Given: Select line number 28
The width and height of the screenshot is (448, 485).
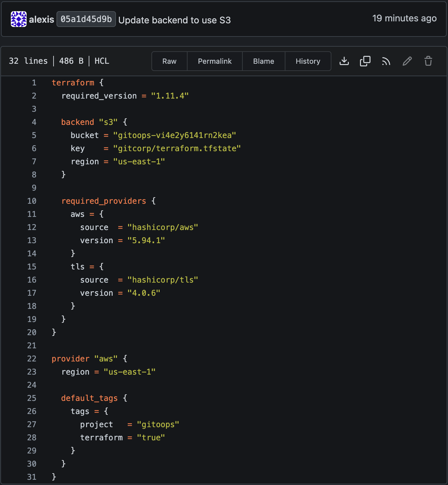Looking at the screenshot, I should (x=32, y=438).
